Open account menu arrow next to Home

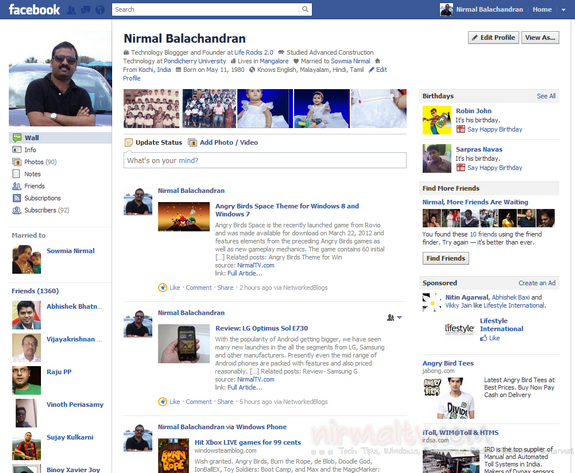coord(564,10)
